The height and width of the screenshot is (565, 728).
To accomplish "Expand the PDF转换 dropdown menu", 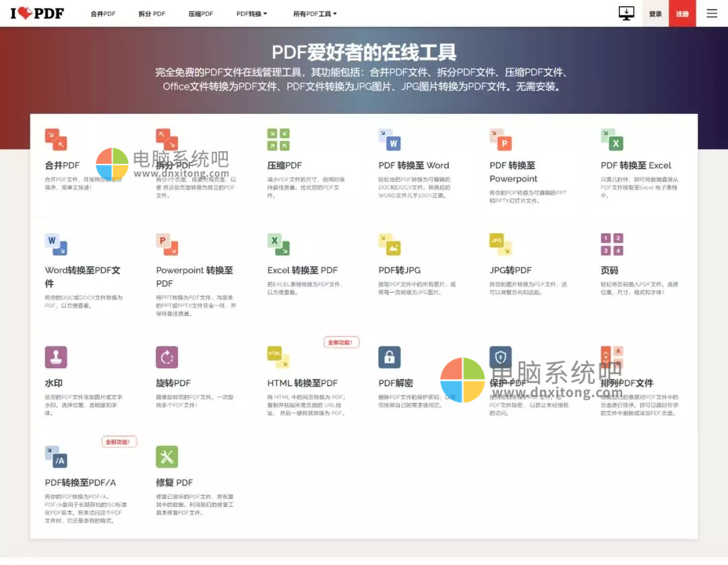I will coord(251,13).
